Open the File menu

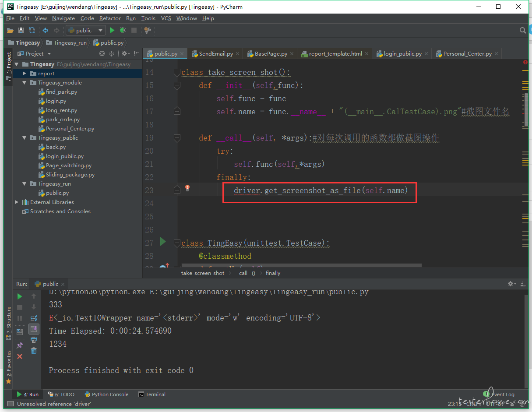(10, 18)
